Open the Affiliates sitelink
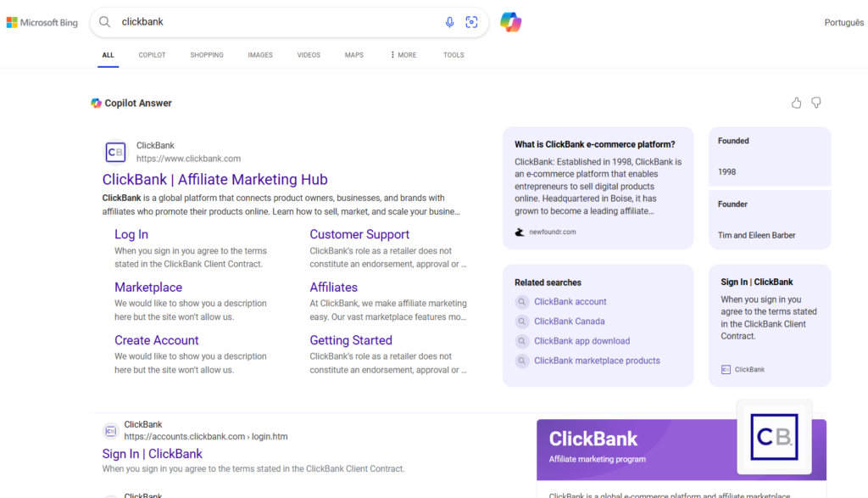Screen dimensions: 868x498 [333, 288]
